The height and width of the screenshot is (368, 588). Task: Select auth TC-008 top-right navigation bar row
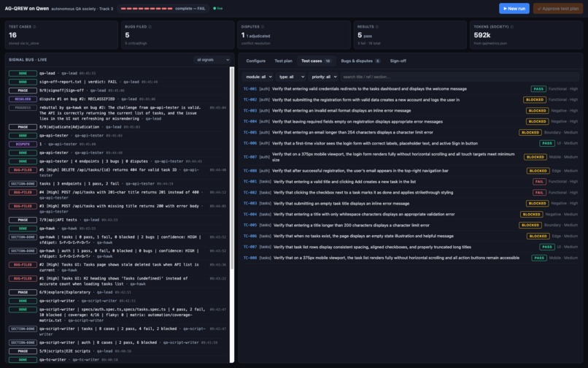(411, 171)
